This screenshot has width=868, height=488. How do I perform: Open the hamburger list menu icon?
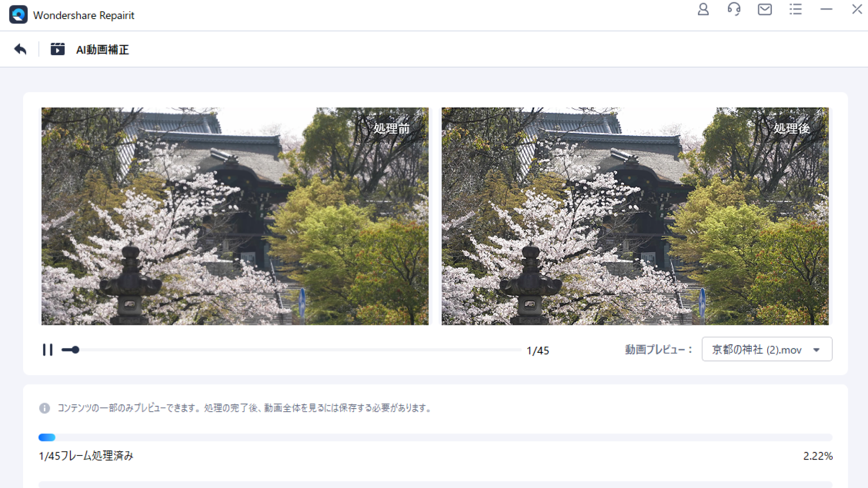(x=795, y=9)
